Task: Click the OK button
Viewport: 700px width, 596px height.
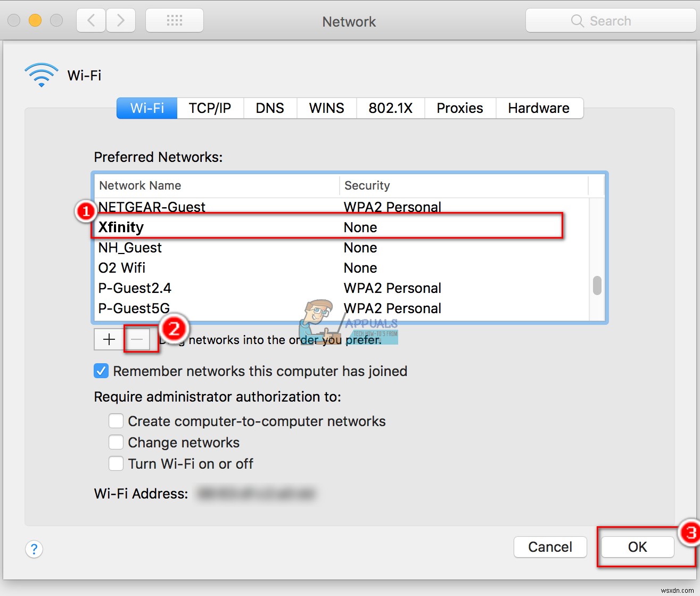Action: pyautogui.click(x=637, y=547)
